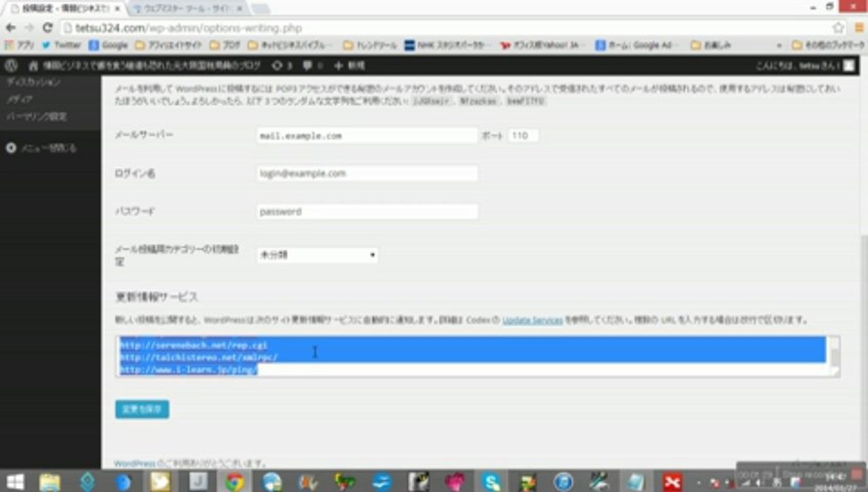This screenshot has height=492, width=868.
Task: Open the WordPress footer link
Action: (135, 463)
